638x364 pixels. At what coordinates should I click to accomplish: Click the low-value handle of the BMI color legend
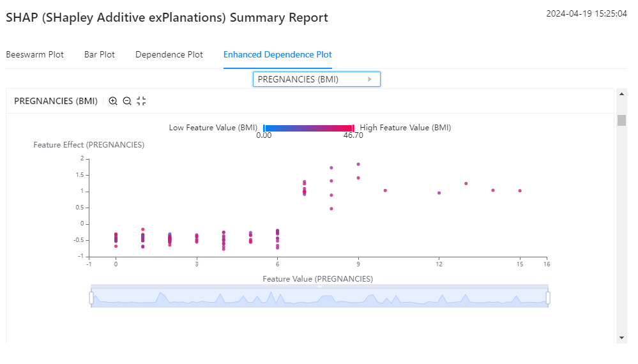coord(264,128)
